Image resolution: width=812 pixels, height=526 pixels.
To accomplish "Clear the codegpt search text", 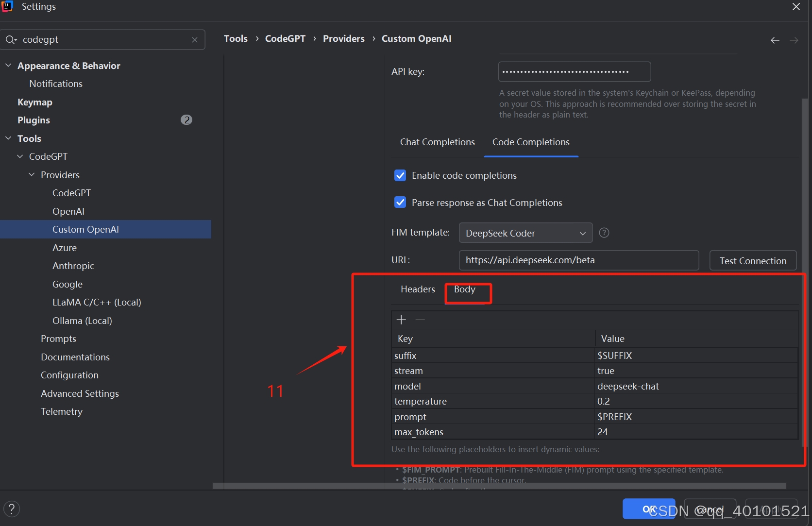I will pos(195,40).
